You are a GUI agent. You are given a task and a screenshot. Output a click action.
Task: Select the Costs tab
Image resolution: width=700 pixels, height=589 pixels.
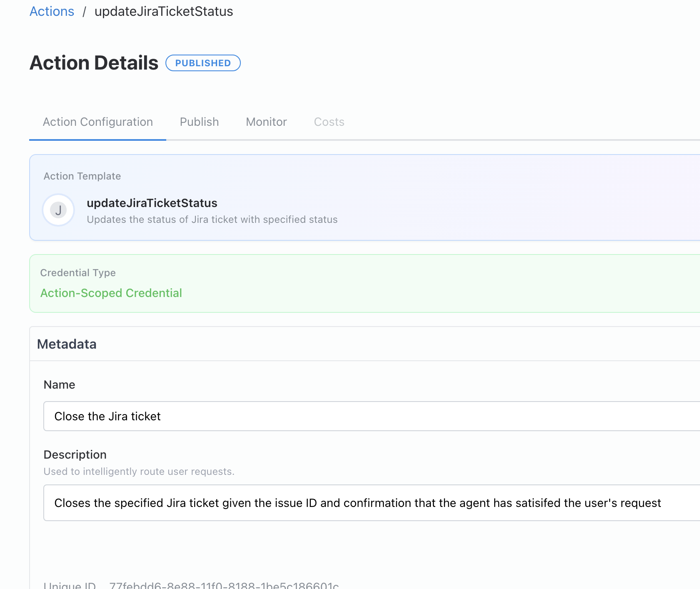click(329, 122)
